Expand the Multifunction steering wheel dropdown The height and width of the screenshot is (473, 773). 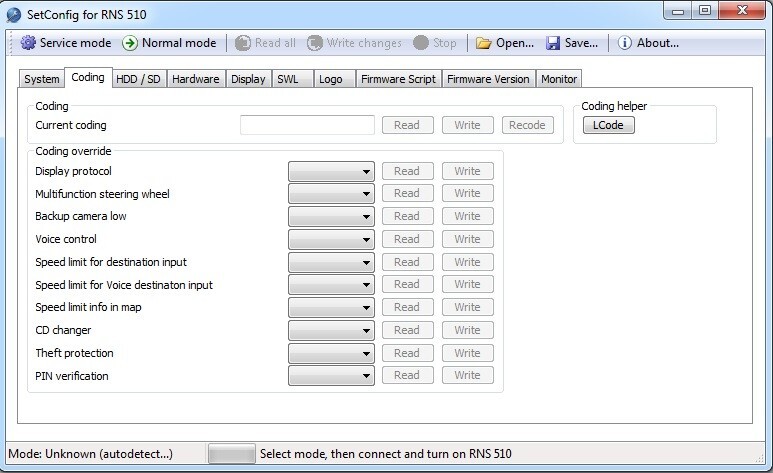331,194
